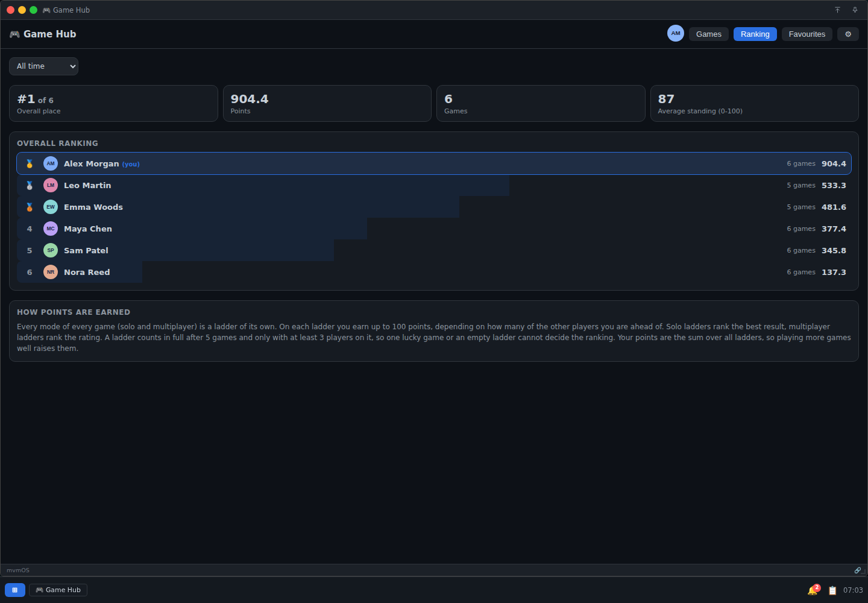The height and width of the screenshot is (603, 868).
Task: Select the name Nora Reed in the ranking
Action: pos(87,273)
